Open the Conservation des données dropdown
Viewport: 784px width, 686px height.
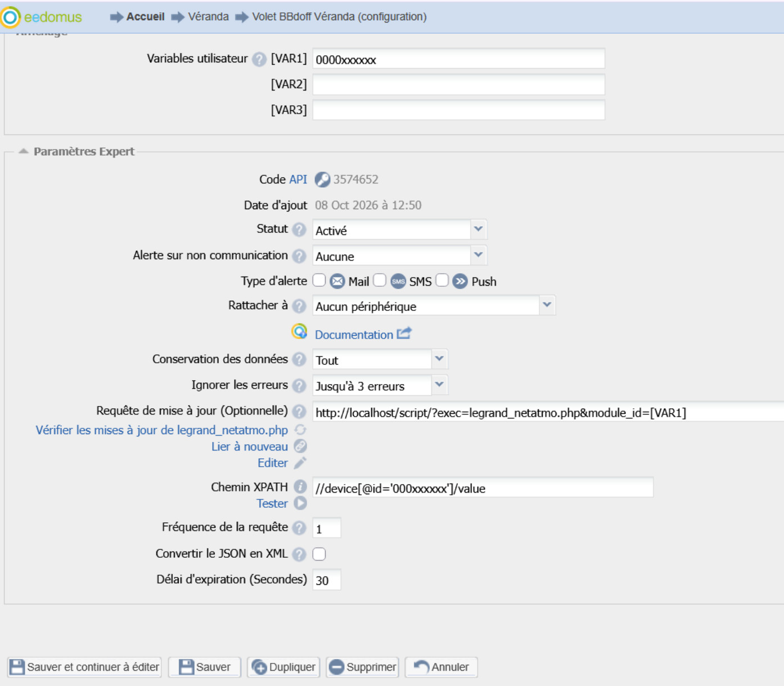pyautogui.click(x=439, y=359)
